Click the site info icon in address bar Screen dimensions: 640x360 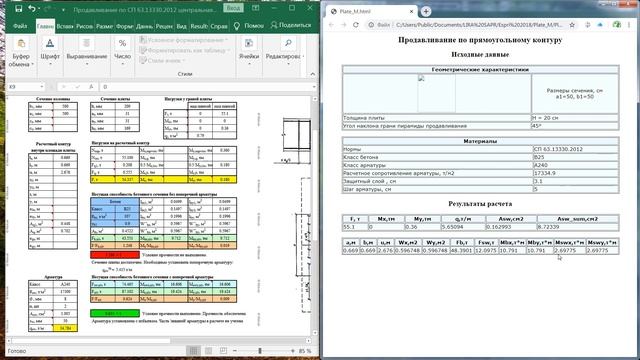coord(371,25)
